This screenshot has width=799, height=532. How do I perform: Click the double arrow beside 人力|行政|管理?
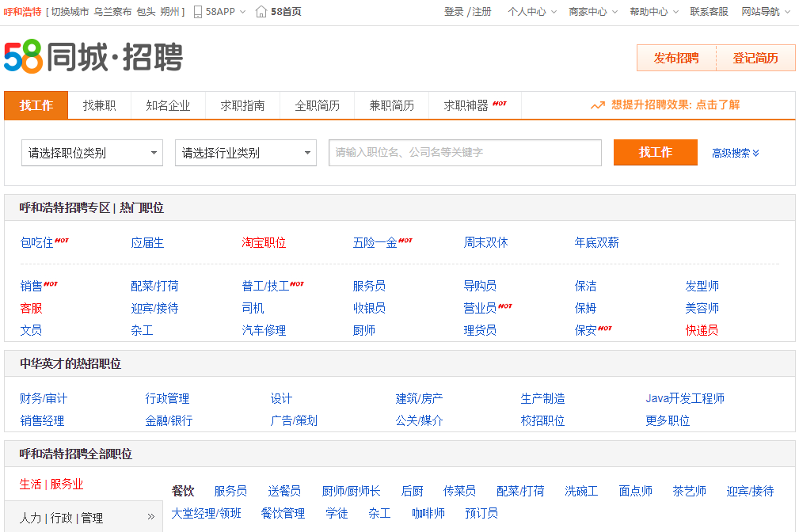coord(150,517)
